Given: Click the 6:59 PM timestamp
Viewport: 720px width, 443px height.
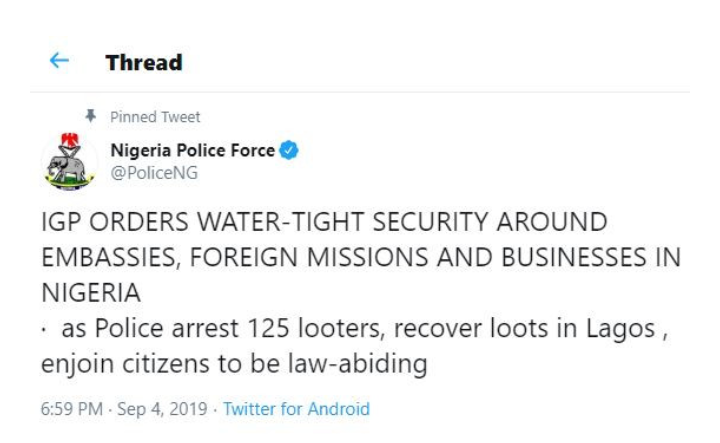Looking at the screenshot, I should pos(70,409).
